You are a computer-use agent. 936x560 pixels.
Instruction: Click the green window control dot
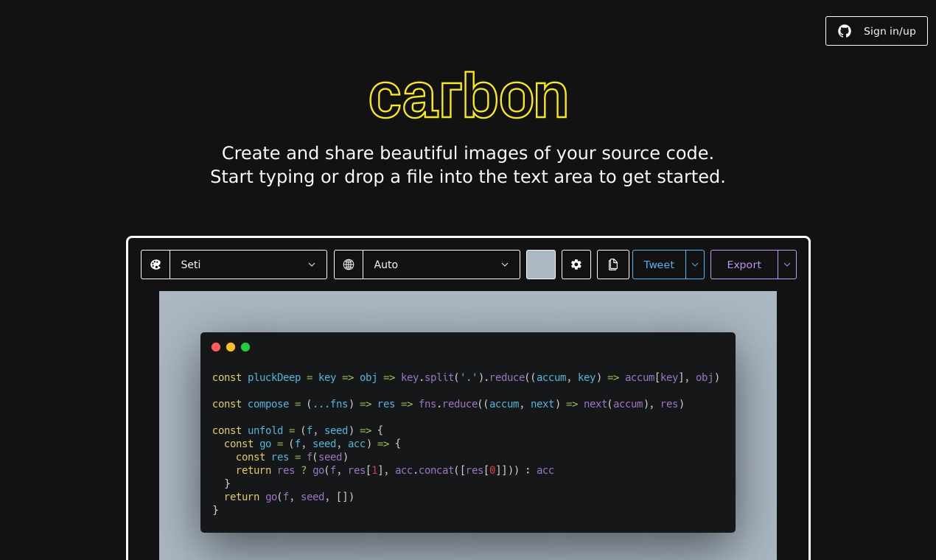pyautogui.click(x=245, y=347)
